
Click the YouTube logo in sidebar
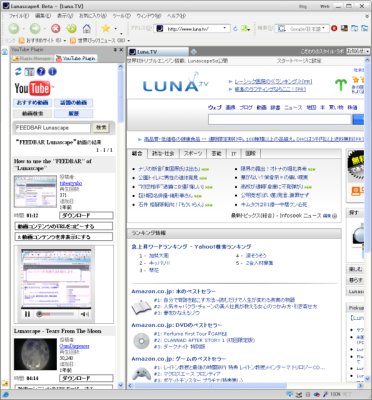(x=32, y=88)
